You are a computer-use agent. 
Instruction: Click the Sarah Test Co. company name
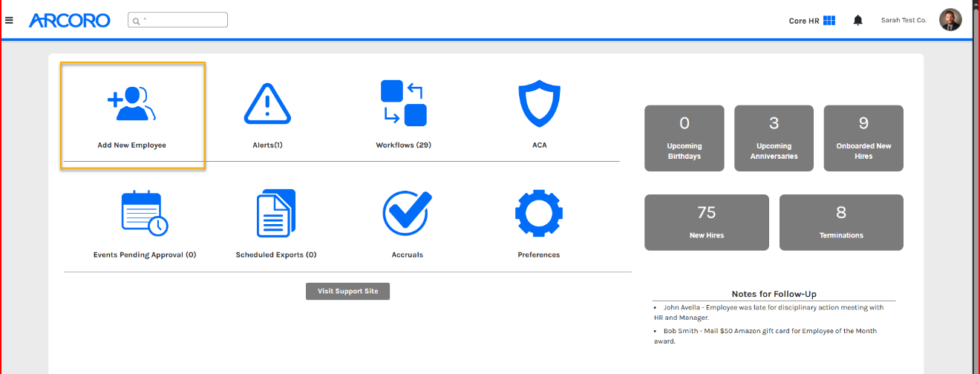click(x=904, y=20)
